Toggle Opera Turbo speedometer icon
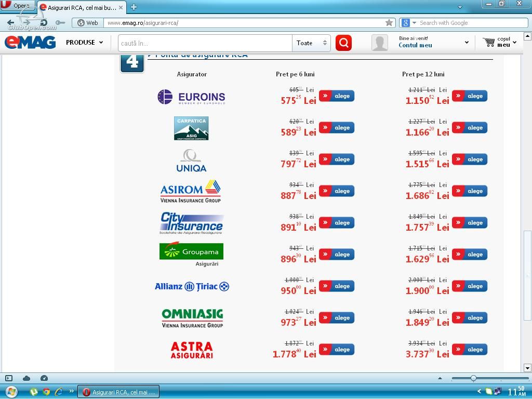Screen dimensions: 532x399 [x=44, y=378]
